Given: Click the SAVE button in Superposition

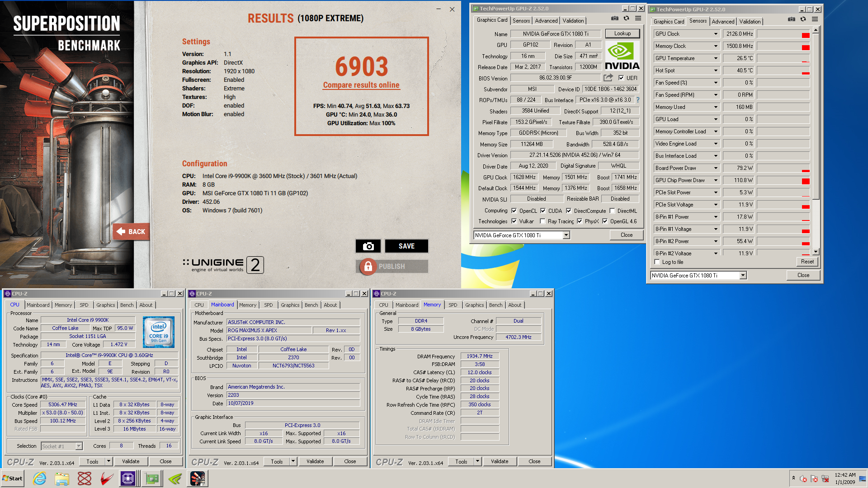Looking at the screenshot, I should [406, 246].
